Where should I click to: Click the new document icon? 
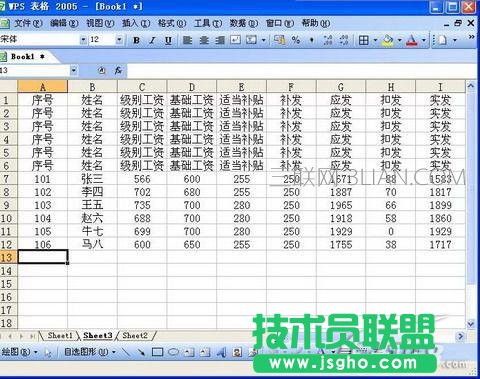tap(442, 40)
